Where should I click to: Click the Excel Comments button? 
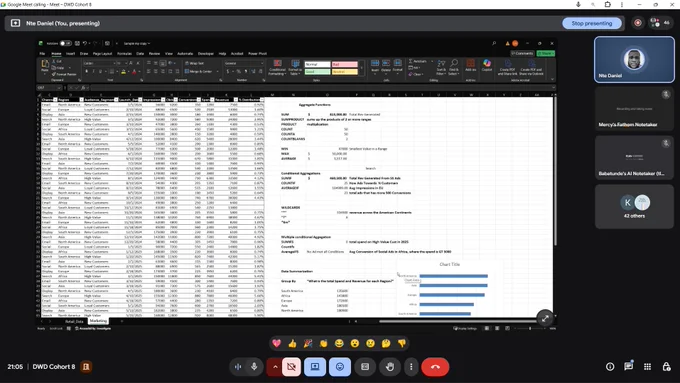click(522, 53)
